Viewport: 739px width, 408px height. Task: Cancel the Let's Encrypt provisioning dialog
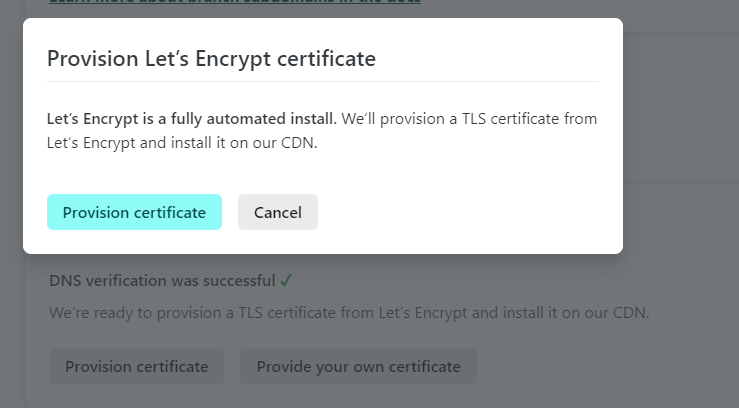pyautogui.click(x=278, y=212)
